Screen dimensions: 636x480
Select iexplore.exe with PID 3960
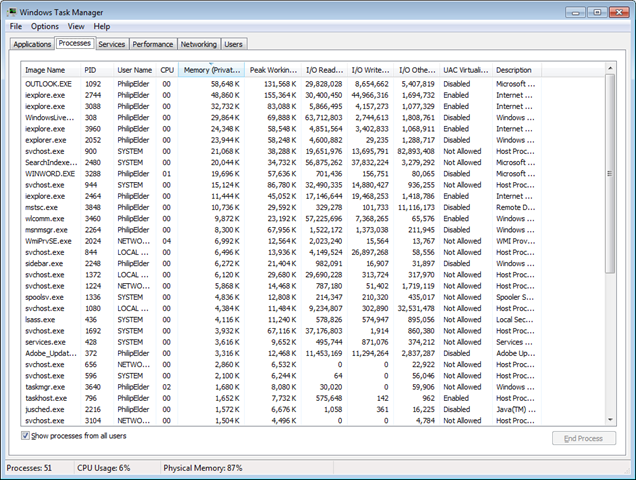tap(280, 129)
